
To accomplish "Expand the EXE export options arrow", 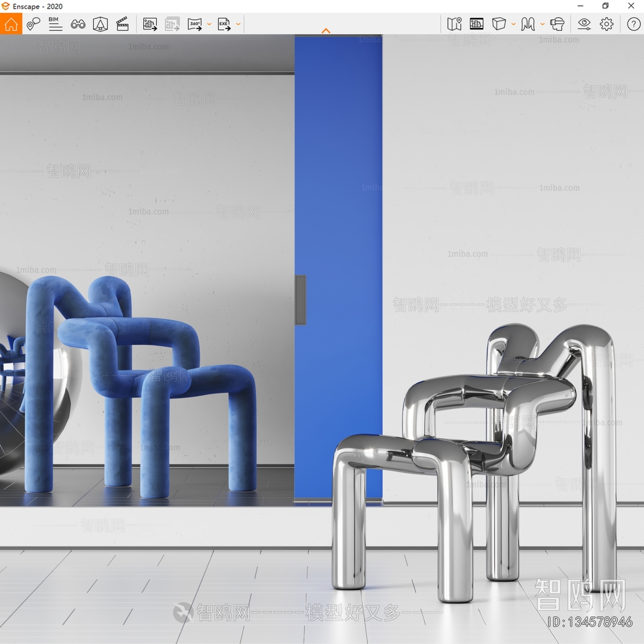I will 238,24.
